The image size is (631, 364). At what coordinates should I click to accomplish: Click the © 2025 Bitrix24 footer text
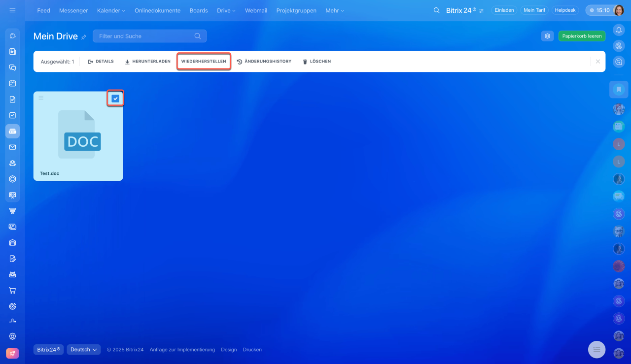pos(125,350)
